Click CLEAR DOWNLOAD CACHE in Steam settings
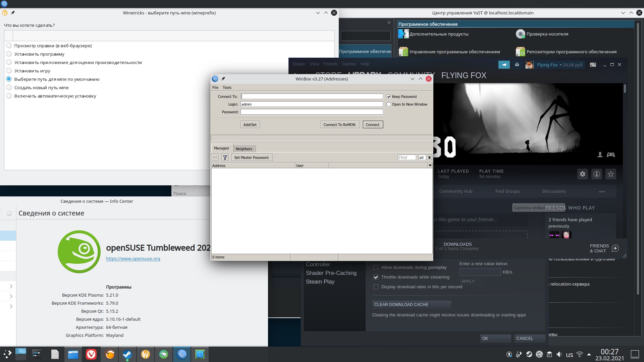The image size is (644, 362). pyautogui.click(x=412, y=305)
